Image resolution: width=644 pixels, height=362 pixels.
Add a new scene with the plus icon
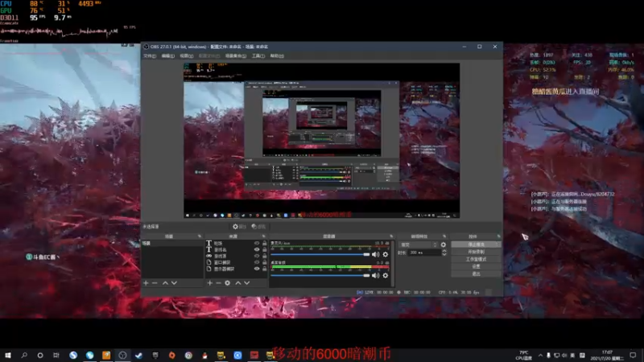click(x=146, y=283)
